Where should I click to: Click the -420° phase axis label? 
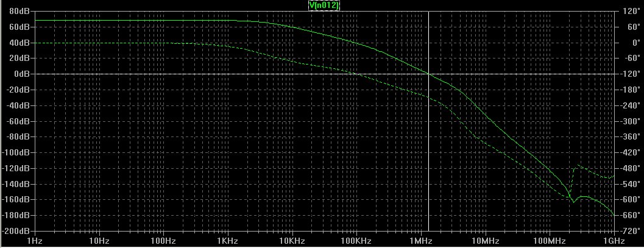[x=629, y=152]
